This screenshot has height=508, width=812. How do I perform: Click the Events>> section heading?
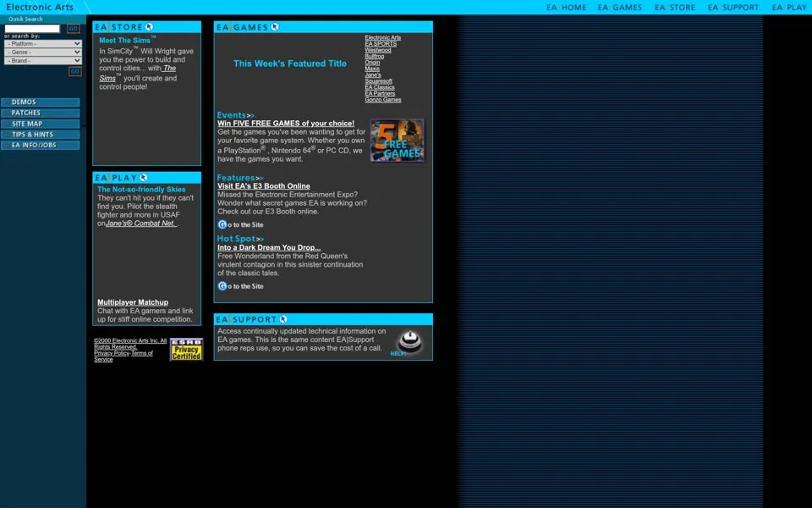(x=236, y=115)
